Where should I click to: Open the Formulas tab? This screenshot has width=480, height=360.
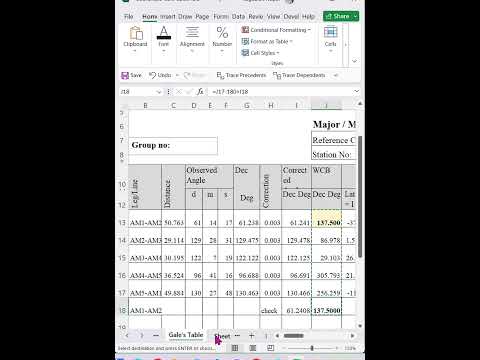tap(221, 16)
